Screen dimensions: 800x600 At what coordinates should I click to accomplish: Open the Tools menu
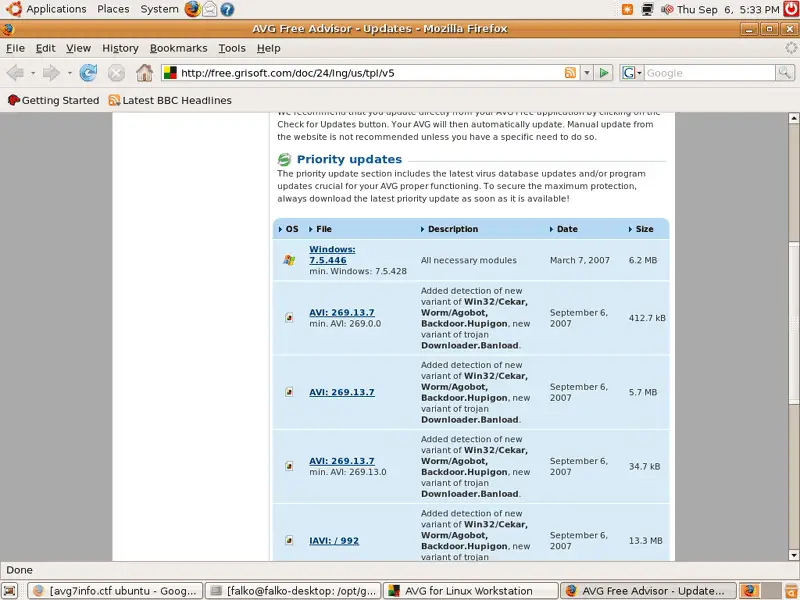(x=232, y=48)
